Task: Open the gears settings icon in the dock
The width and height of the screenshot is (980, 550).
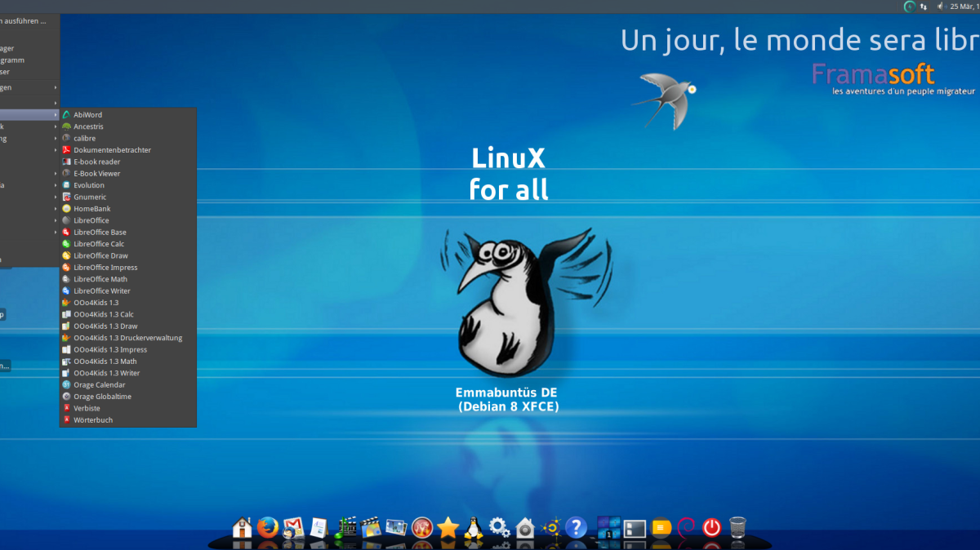Action: tap(499, 528)
